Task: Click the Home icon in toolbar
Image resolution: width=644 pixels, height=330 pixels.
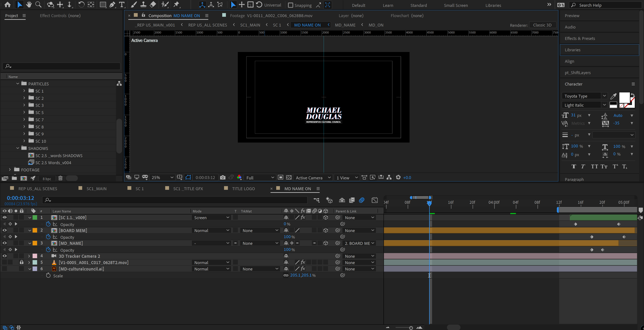Action: click(x=8, y=5)
